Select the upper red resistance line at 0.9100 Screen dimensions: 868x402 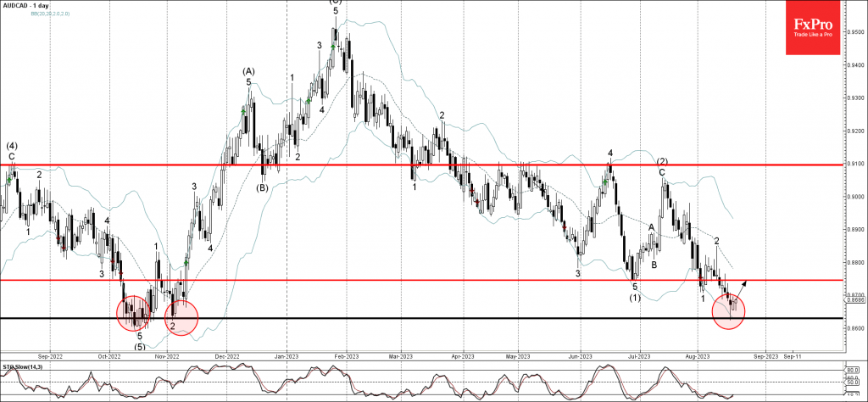424,164
